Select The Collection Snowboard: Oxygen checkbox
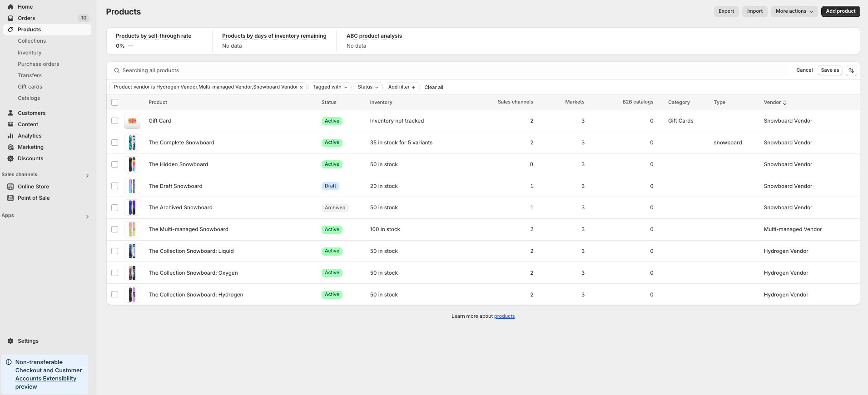 point(114,273)
